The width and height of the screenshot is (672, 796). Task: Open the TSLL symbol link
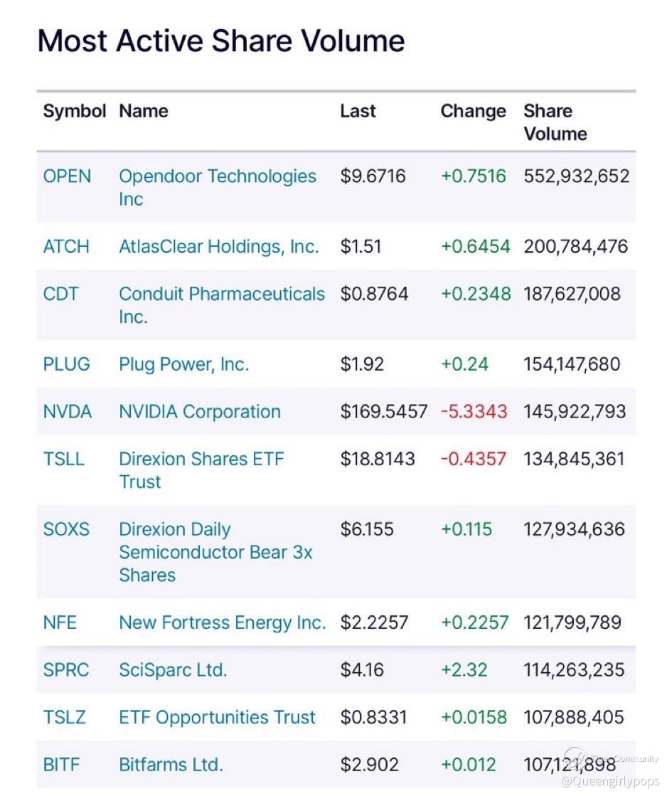(x=63, y=459)
